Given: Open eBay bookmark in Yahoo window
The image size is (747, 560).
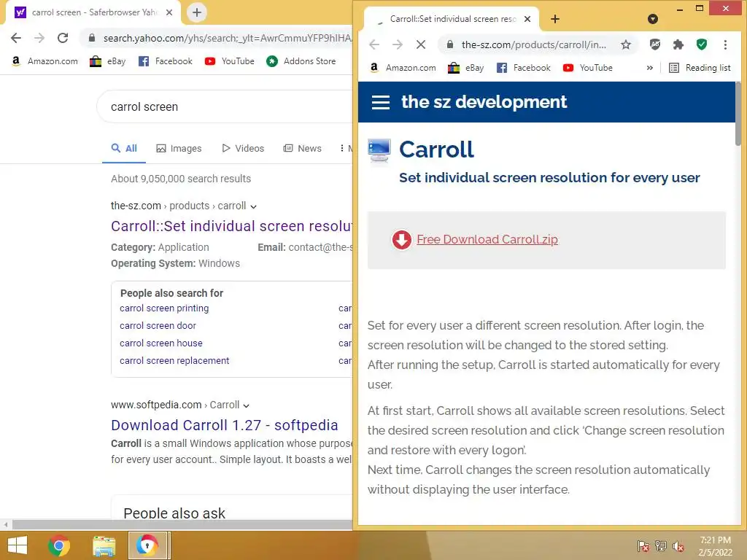Looking at the screenshot, I should (108, 61).
